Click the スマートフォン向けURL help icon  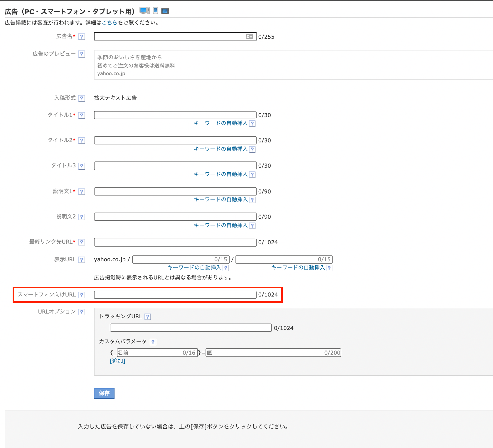[82, 295]
